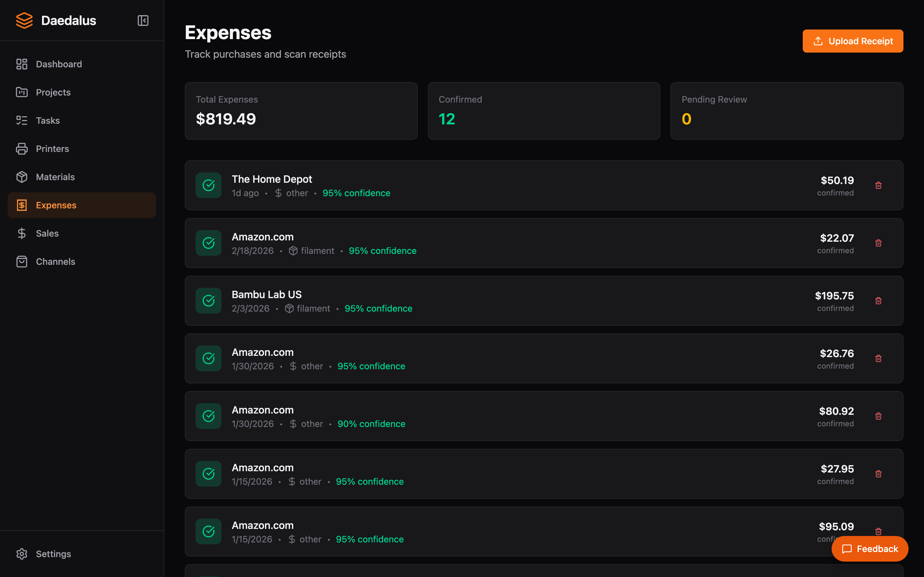Open the Channels section
Screen dimensions: 924x577
(56, 261)
